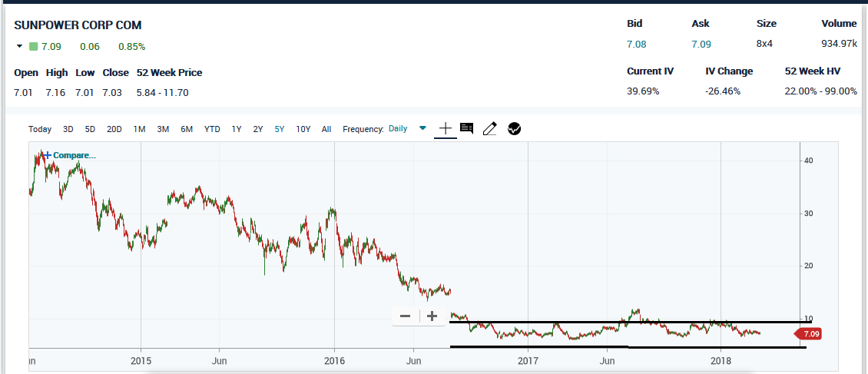Image resolution: width=868 pixels, height=374 pixels.
Task: Switch the chart range to Today
Action: coord(40,129)
